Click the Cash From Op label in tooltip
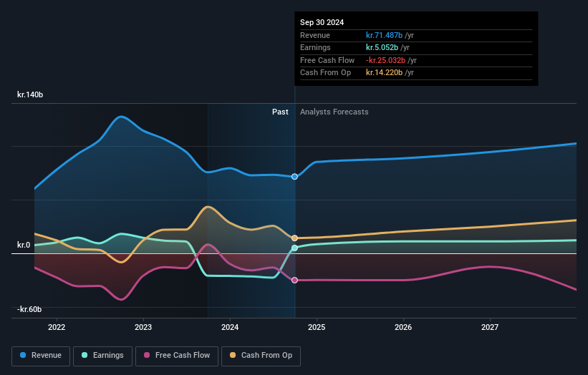 [325, 72]
